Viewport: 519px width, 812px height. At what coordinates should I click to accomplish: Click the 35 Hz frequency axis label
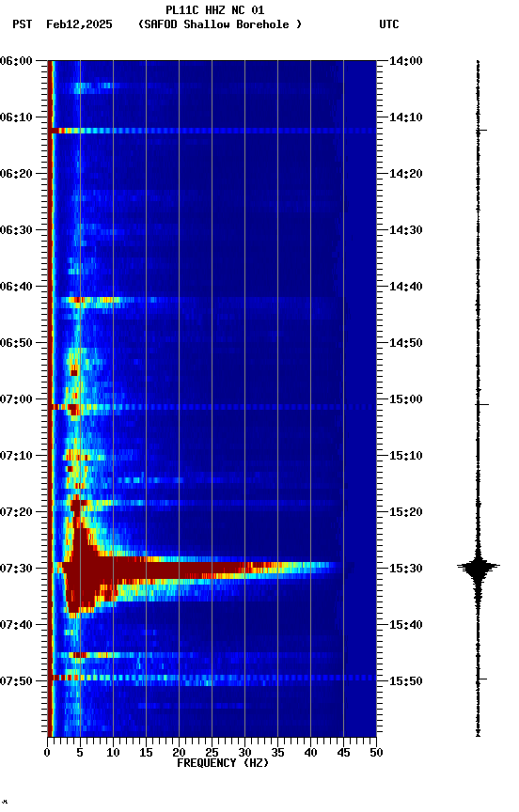tap(277, 753)
